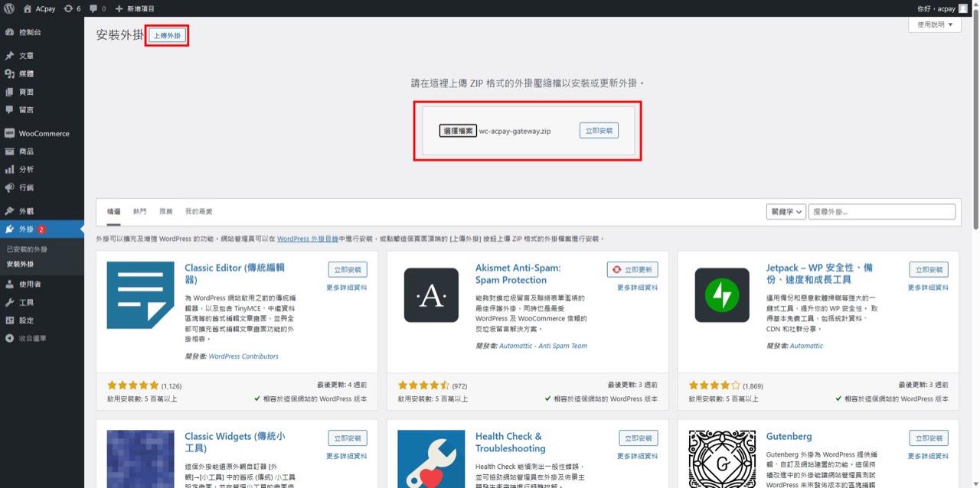Open Gutenberg plugin title link
The height and width of the screenshot is (488, 980).
789,436
